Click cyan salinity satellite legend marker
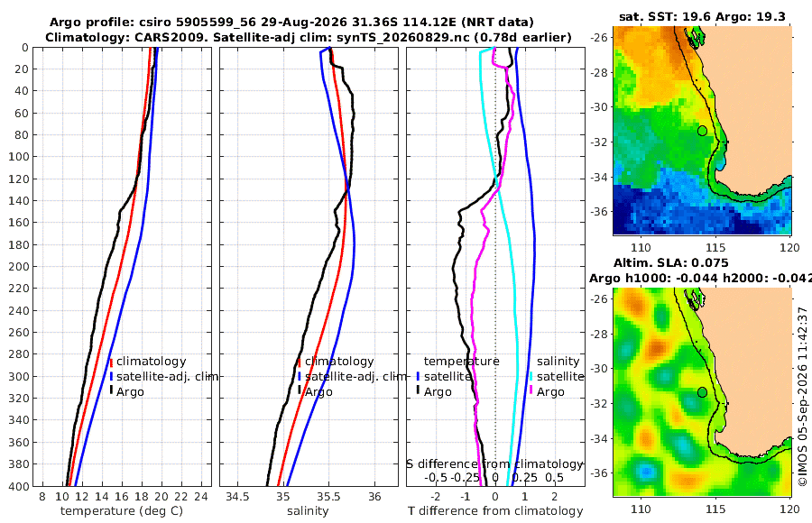 [x=531, y=377]
